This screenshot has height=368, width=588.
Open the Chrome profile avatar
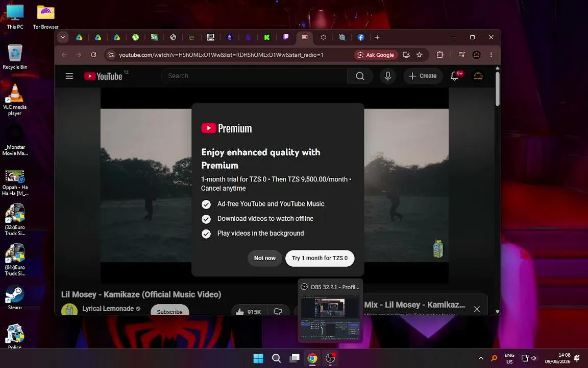(477, 55)
